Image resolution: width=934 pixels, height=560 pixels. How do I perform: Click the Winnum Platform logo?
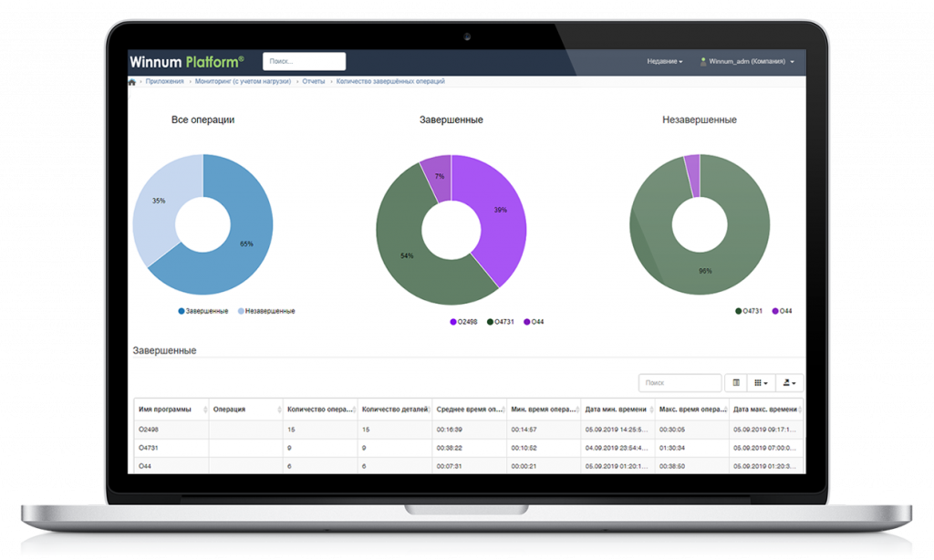(187, 61)
